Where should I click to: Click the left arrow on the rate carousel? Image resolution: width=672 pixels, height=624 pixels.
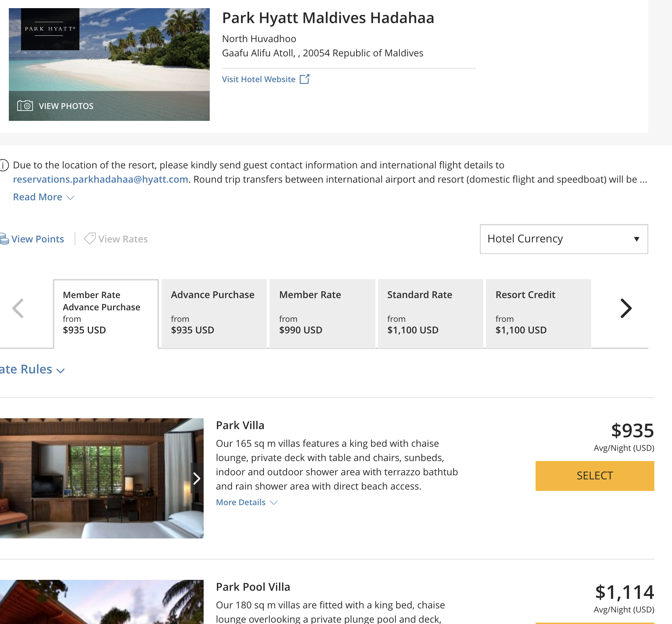coord(18,308)
